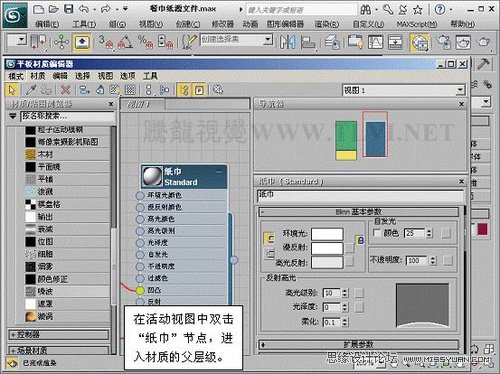Enable the self-illumination Color checkbox
Image resolution: width=500 pixels, height=374 pixels.
click(377, 233)
